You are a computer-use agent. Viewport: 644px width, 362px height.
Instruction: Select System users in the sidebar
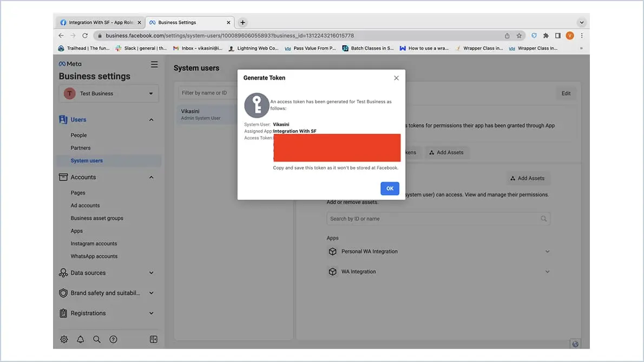click(109, 160)
